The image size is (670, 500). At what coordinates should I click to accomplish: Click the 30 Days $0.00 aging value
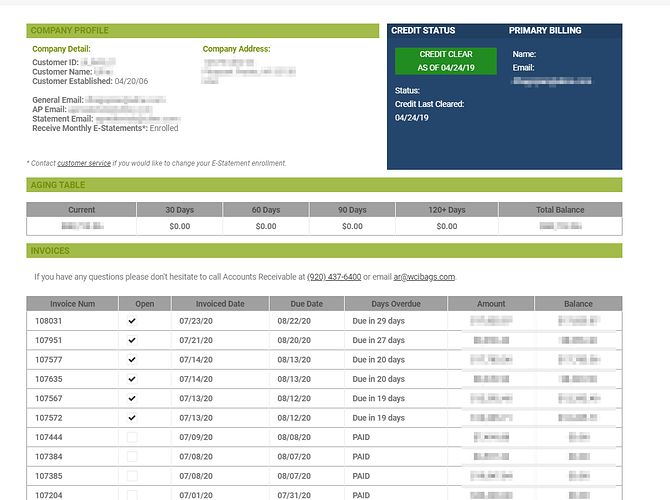tap(179, 226)
